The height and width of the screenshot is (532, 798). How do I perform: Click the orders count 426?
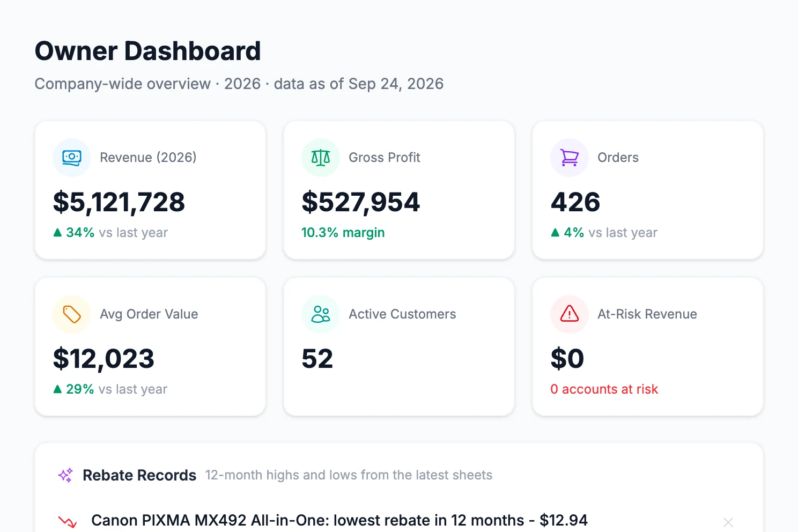point(575,202)
